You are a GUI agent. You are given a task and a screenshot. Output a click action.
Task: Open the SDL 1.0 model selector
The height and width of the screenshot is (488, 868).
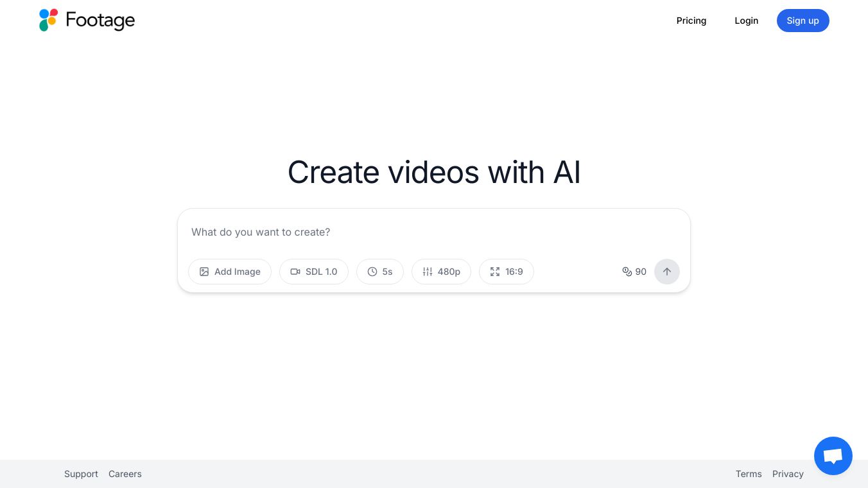pyautogui.click(x=314, y=272)
